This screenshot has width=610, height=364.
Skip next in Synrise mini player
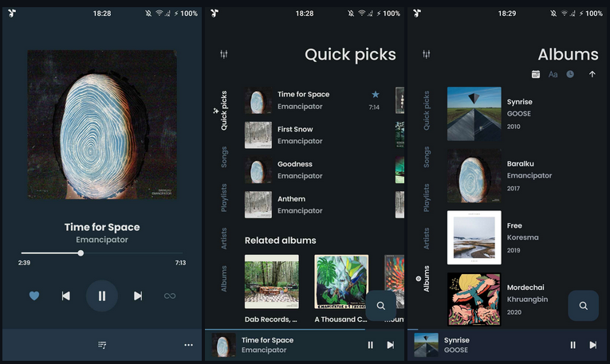593,345
